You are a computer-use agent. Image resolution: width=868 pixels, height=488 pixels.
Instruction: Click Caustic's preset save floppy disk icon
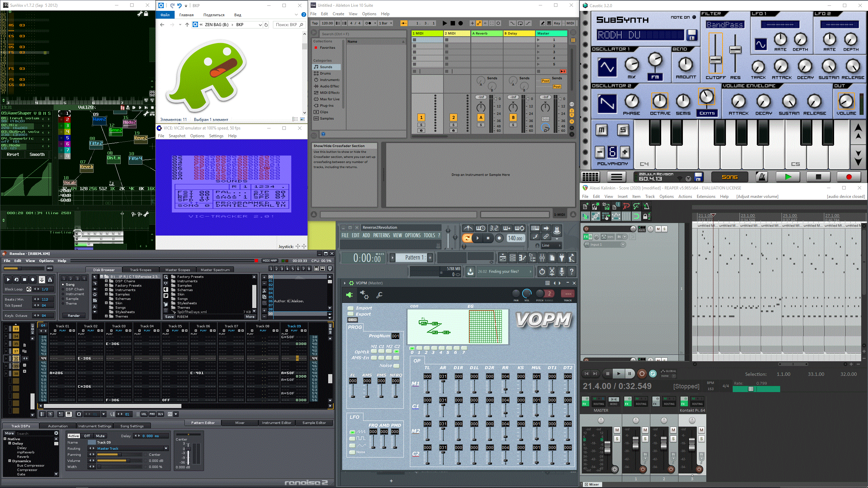pyautogui.click(x=692, y=35)
